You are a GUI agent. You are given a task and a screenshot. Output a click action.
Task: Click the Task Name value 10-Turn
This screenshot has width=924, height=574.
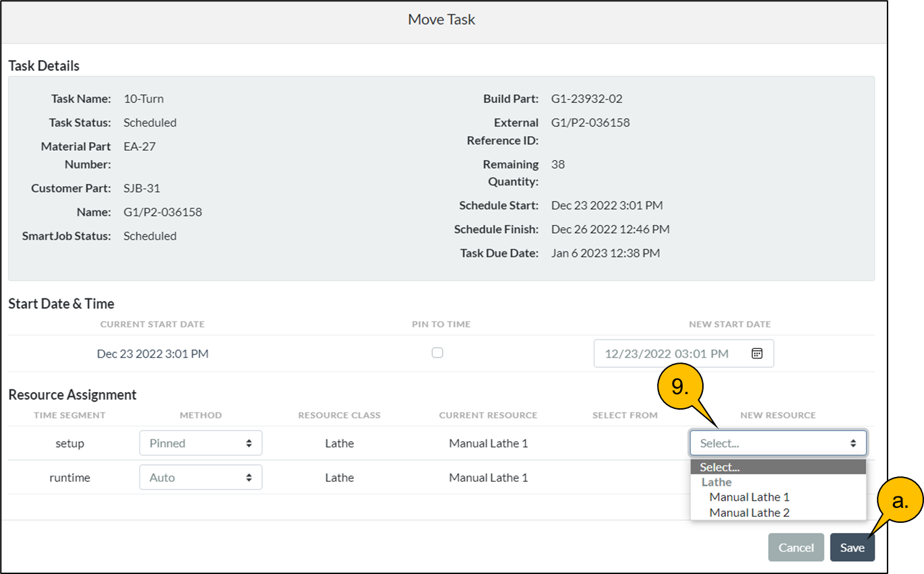[144, 99]
